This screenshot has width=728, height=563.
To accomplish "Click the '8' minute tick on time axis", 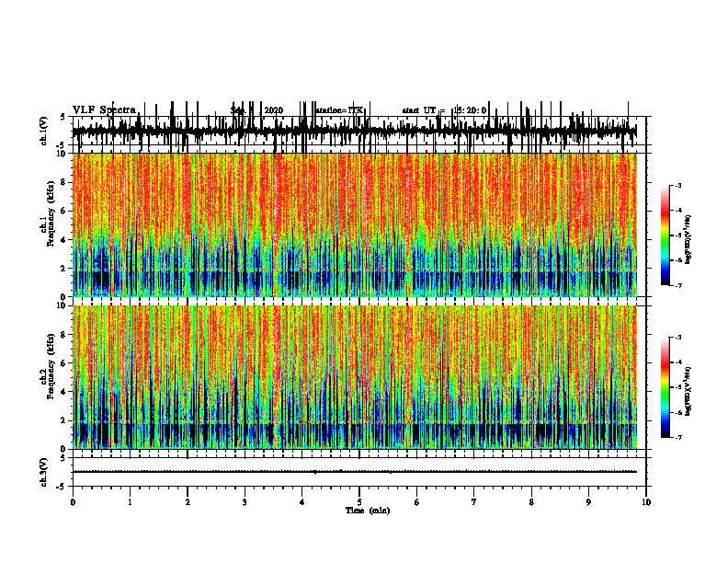I will coord(531,502).
